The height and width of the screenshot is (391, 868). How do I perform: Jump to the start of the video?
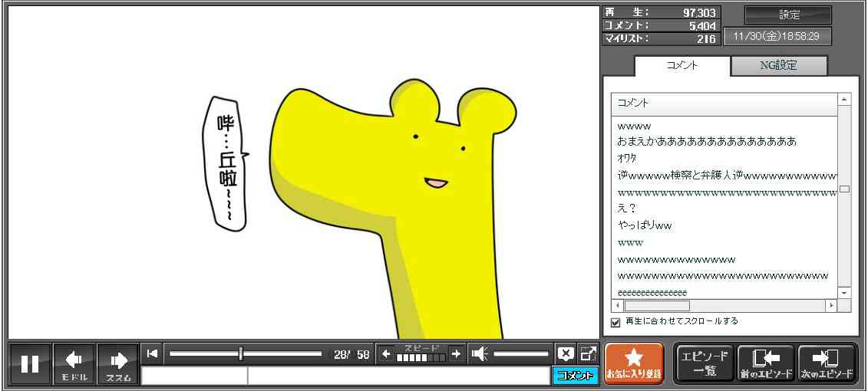coord(152,353)
